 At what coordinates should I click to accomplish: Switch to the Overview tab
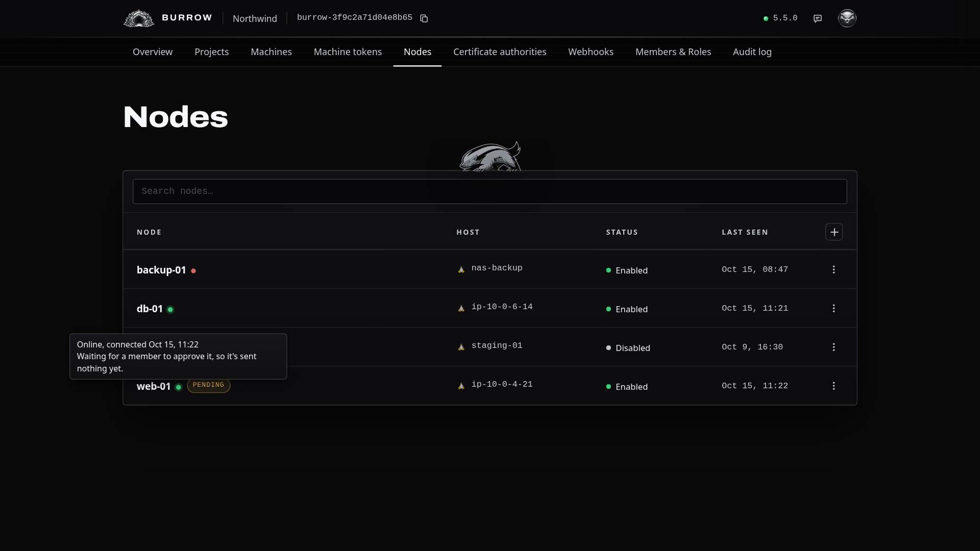(x=153, y=52)
